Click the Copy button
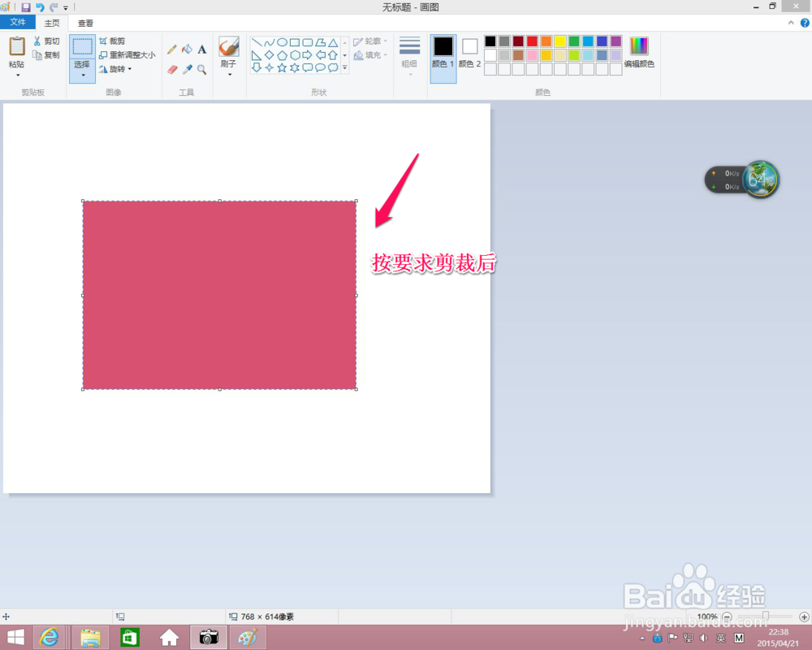812x650 pixels. click(46, 55)
